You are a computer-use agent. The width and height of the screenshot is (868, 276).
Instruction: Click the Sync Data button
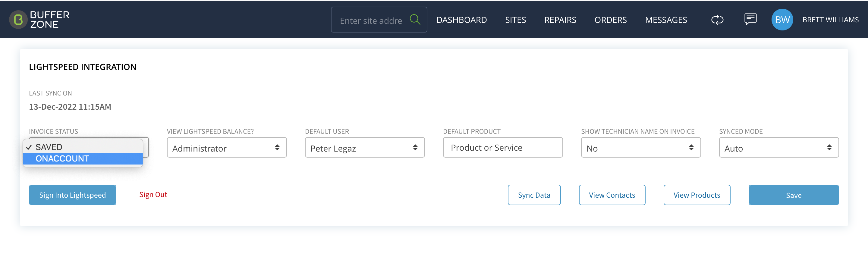point(534,195)
